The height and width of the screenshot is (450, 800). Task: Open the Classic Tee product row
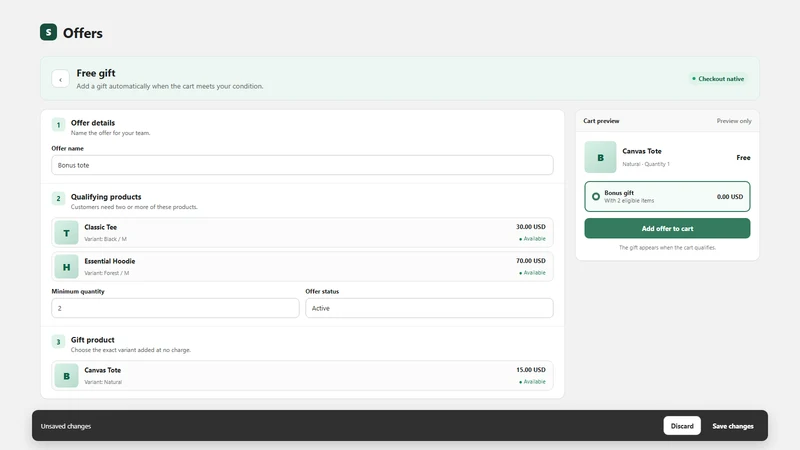pos(302,233)
